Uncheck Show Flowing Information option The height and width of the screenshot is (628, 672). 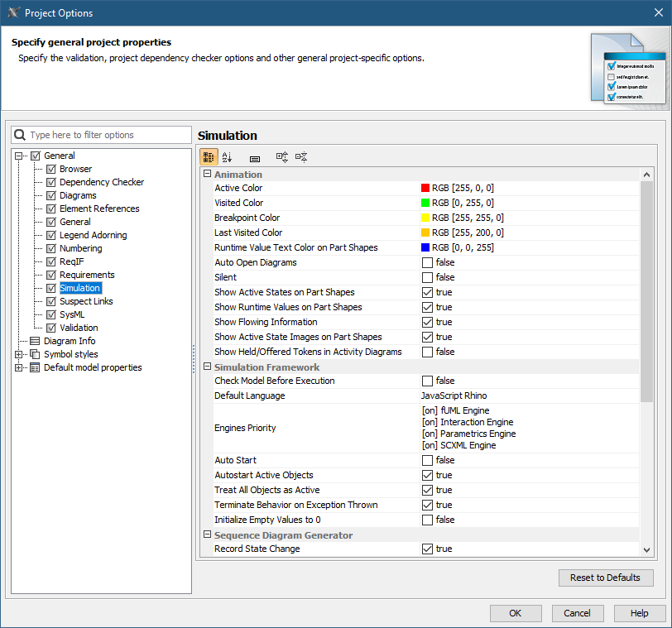(427, 322)
